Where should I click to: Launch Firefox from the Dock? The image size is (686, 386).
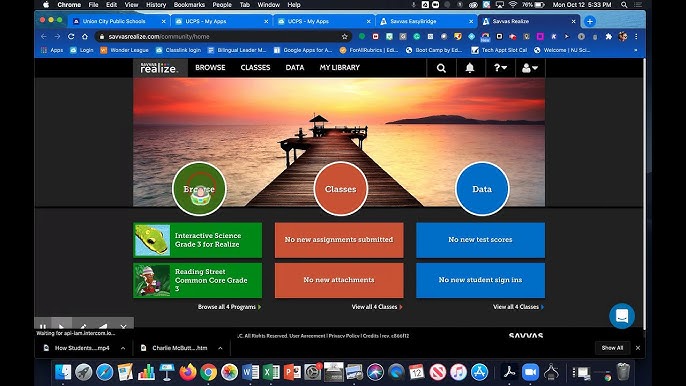(188, 372)
